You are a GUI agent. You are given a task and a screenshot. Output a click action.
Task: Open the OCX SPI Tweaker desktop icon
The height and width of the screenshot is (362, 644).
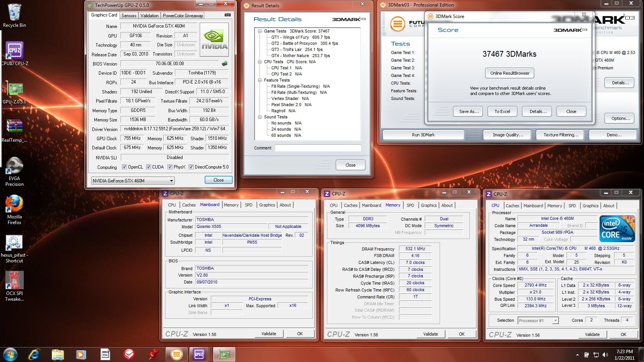pos(14,286)
